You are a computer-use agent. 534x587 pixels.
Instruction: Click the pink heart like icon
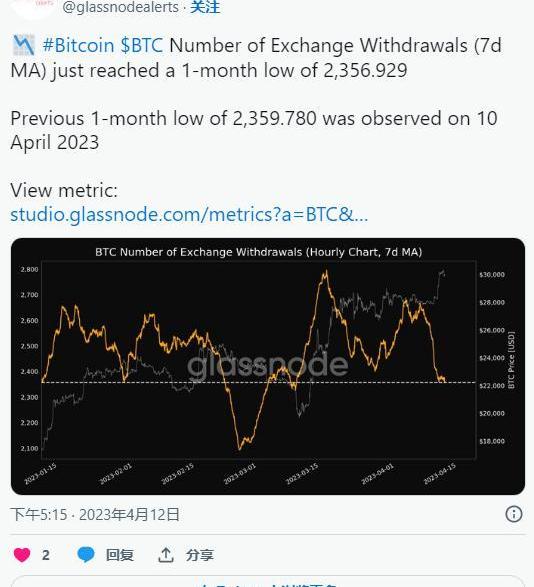coord(22,554)
